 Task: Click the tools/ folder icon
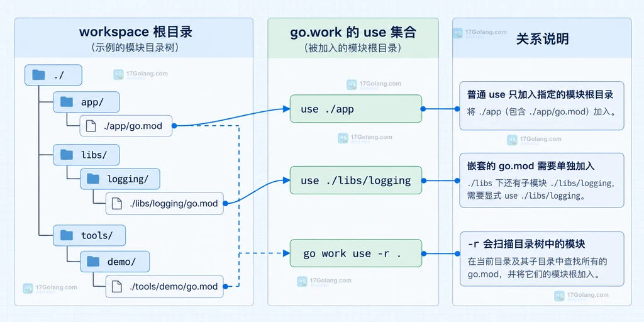[67, 235]
